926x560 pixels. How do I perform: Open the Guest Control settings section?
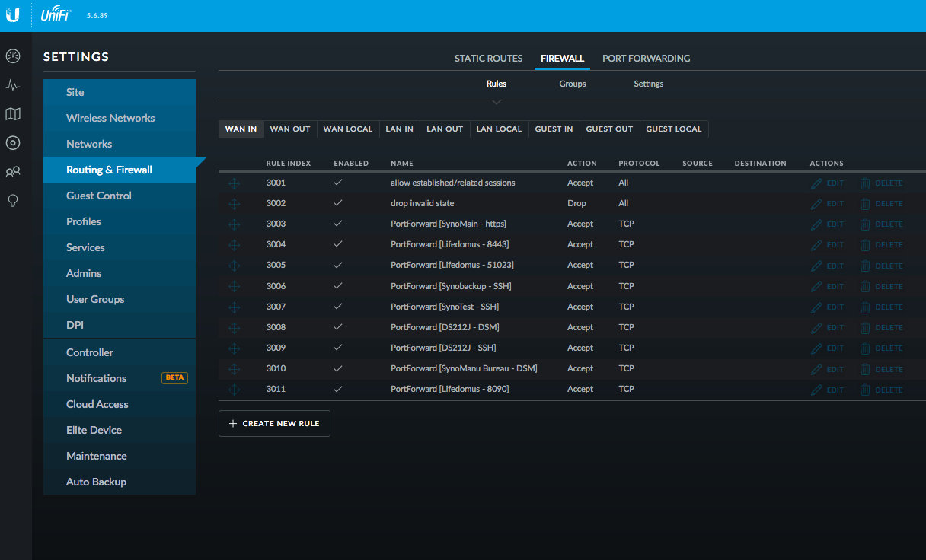pos(99,196)
